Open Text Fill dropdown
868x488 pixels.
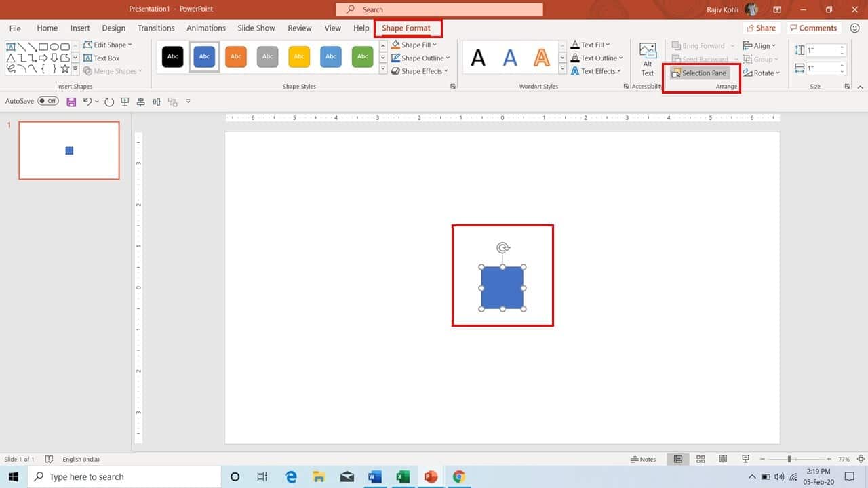pos(590,45)
